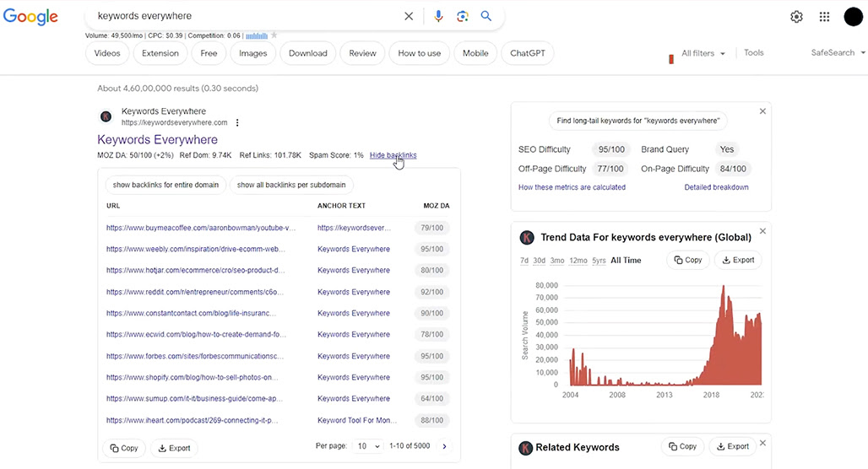Image resolution: width=868 pixels, height=469 pixels.
Task: Click the Keywords Everywhere logo in Trend Data
Action: click(526, 238)
